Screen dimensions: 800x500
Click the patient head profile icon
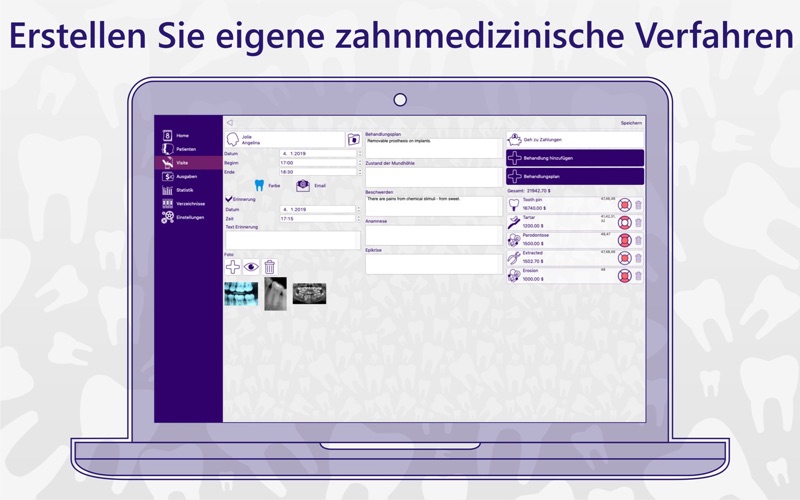233,139
